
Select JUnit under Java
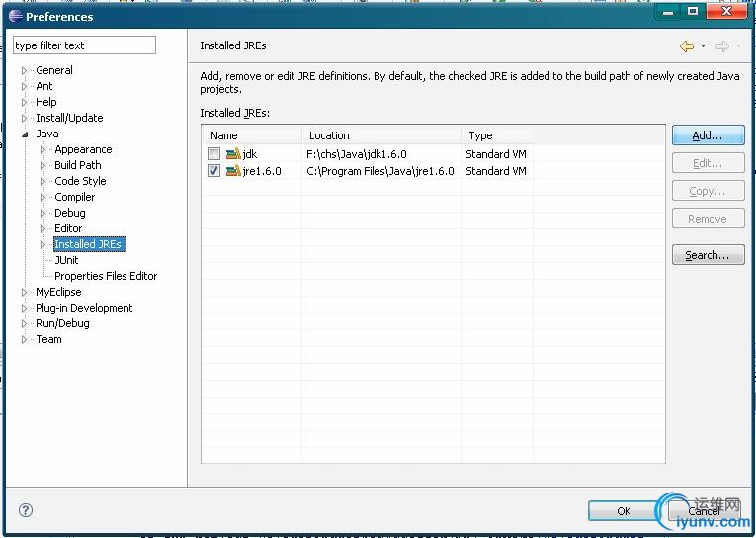click(x=66, y=260)
